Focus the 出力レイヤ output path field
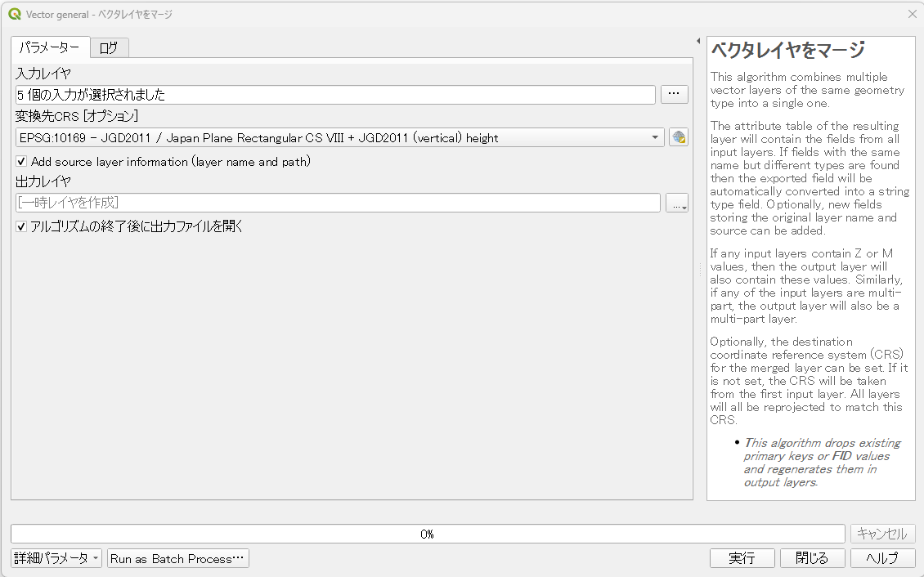The width and height of the screenshot is (924, 577). [338, 203]
